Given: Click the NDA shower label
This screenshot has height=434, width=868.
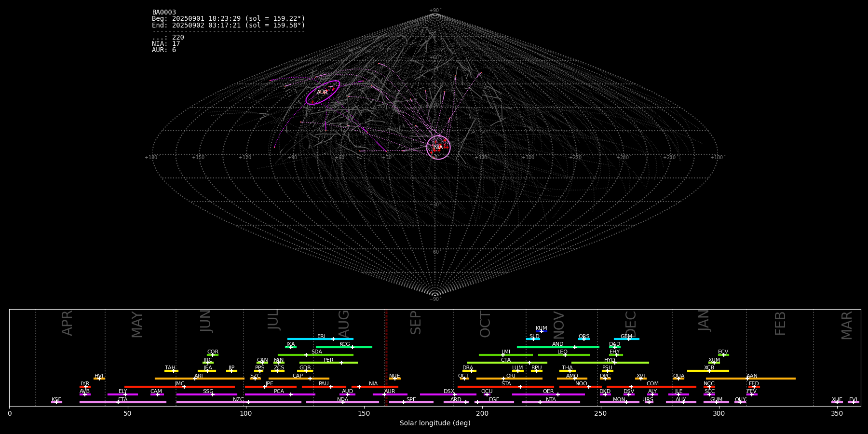Looking at the screenshot, I should coord(343,400).
